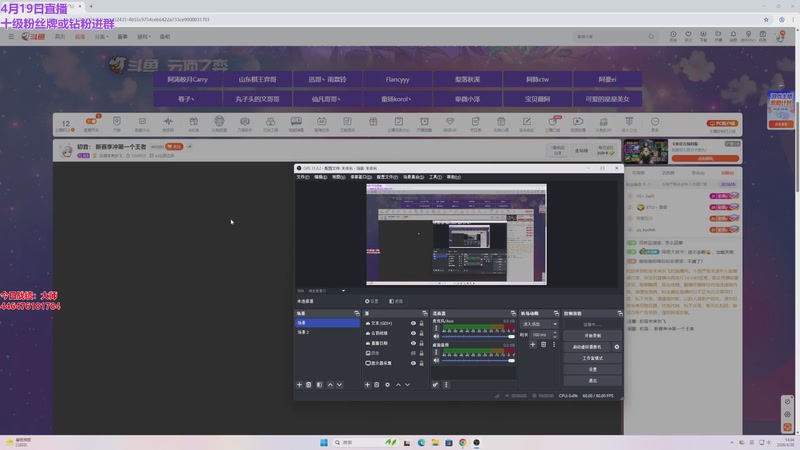Viewport: 800px width, 450px height.
Task: Undock the scenes panel
Action: click(357, 313)
